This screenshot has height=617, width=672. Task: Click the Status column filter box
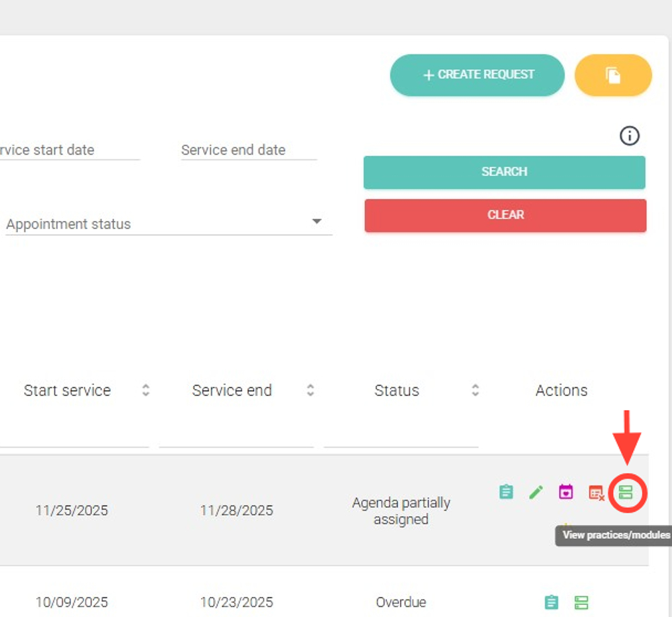pyautogui.click(x=401, y=434)
